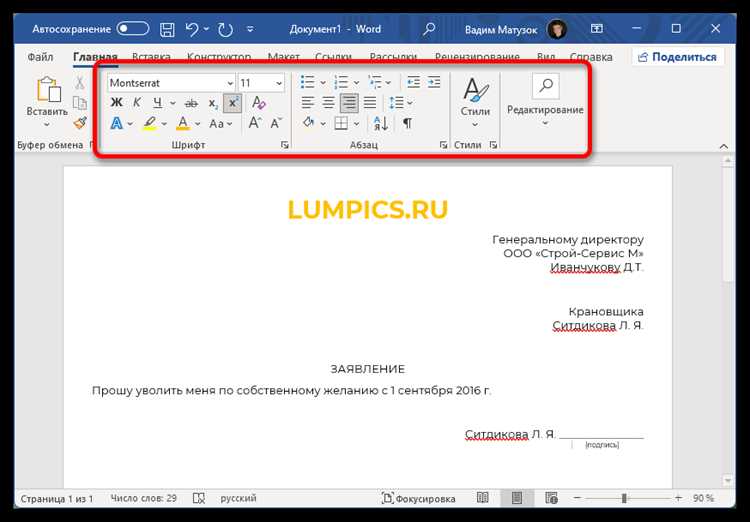750x522 pixels.
Task: Apply paragraph shading paint bucket
Action: 309,123
